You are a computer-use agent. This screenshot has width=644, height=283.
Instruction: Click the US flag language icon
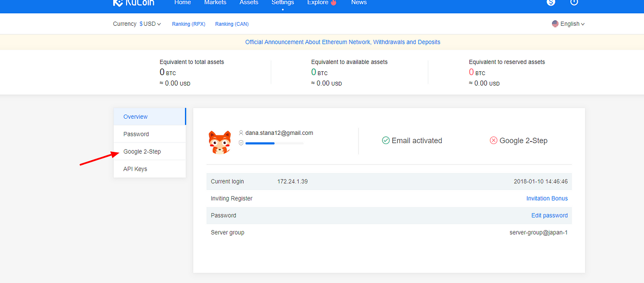pyautogui.click(x=555, y=24)
